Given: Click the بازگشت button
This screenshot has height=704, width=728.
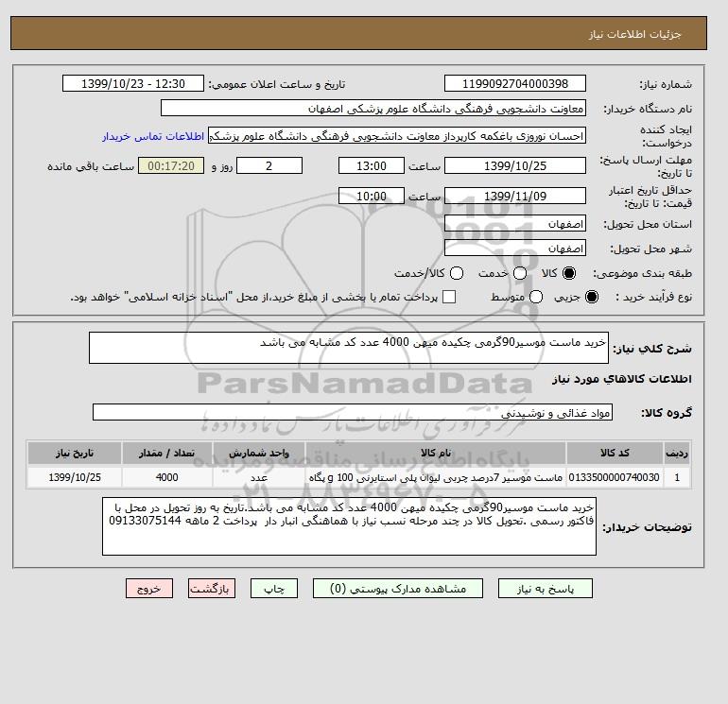Looking at the screenshot, I should pyautogui.click(x=212, y=589).
